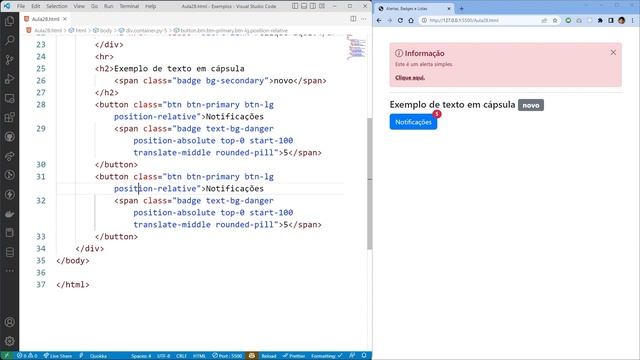Screen dimensions: 640x360
Task: Bookmark this page with star icon
Action: (x=555, y=20)
